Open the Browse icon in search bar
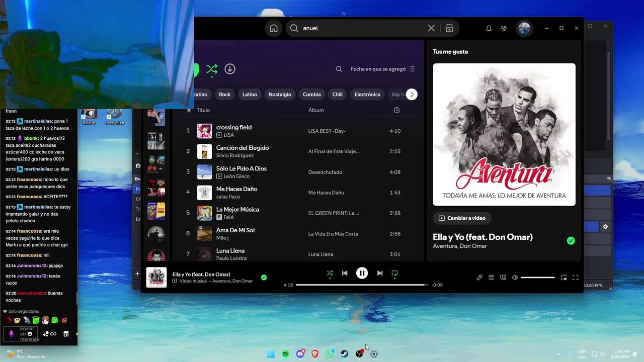Screen dimensions: 644x362 click(x=449, y=28)
